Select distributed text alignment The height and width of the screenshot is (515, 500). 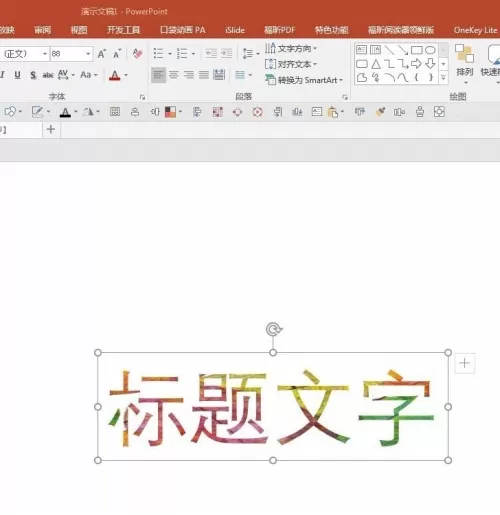[x=219, y=75]
